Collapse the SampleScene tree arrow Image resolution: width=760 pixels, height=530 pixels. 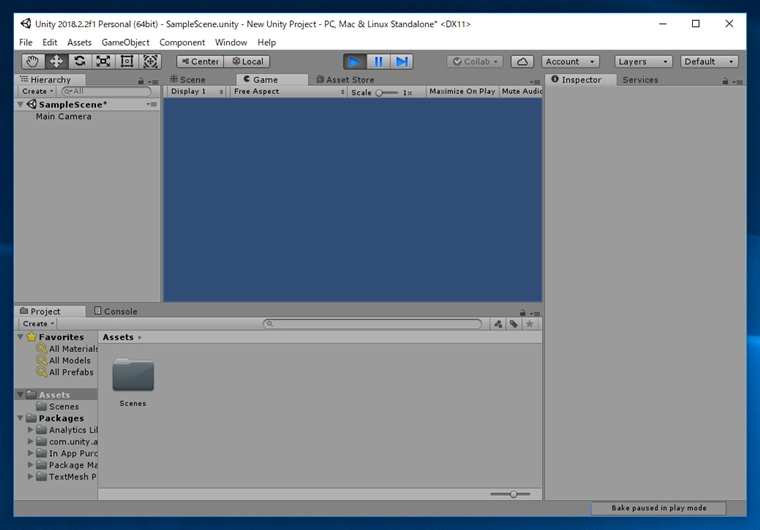[21, 104]
